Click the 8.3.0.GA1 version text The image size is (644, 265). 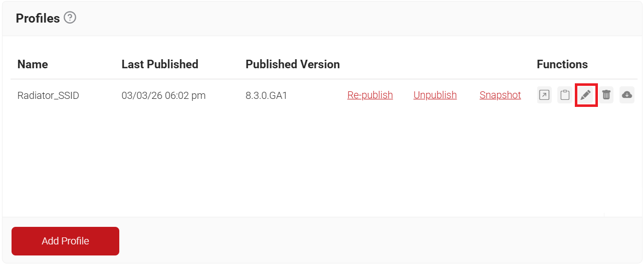click(x=266, y=95)
